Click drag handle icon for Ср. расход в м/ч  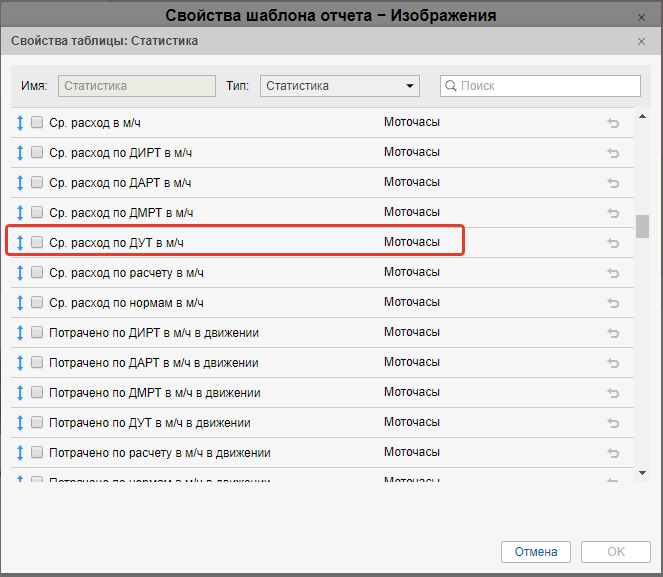pyautogui.click(x=20, y=123)
